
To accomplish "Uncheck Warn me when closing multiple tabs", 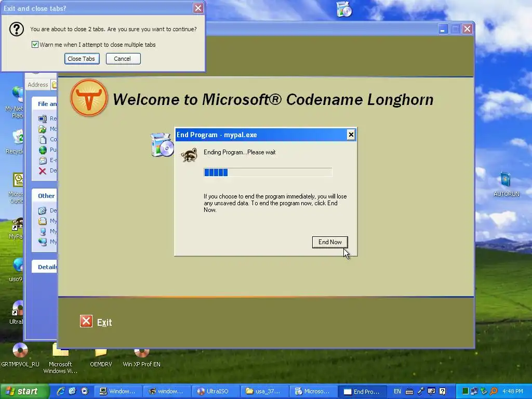I will point(35,45).
